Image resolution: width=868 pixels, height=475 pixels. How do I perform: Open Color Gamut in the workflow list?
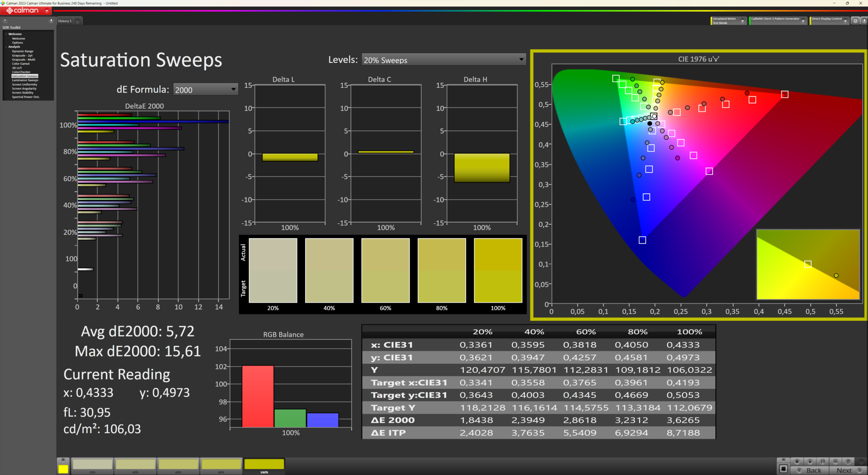(21, 64)
